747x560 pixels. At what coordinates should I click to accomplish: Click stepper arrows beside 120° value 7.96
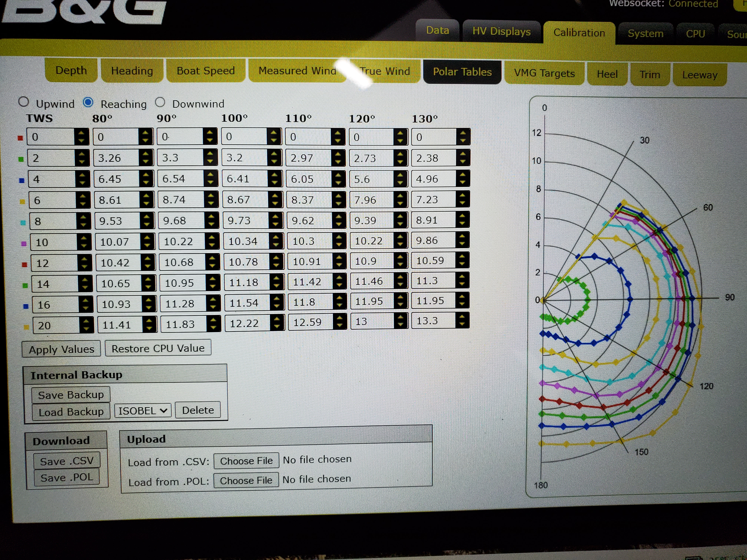400,199
